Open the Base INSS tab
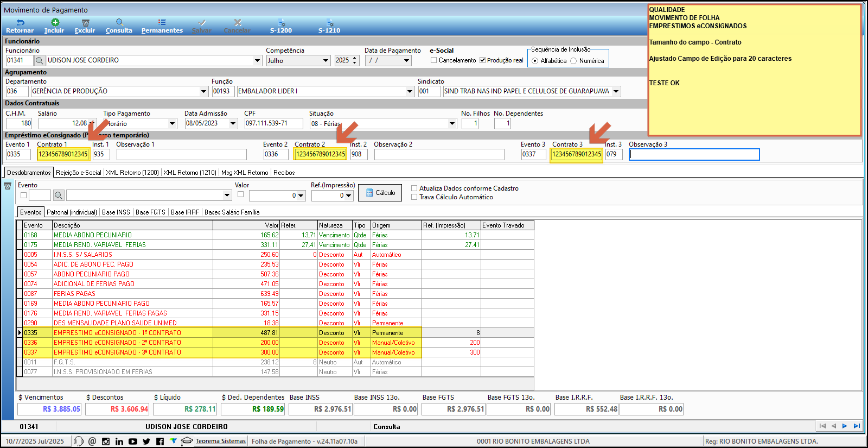The height and width of the screenshot is (448, 868). (x=116, y=212)
